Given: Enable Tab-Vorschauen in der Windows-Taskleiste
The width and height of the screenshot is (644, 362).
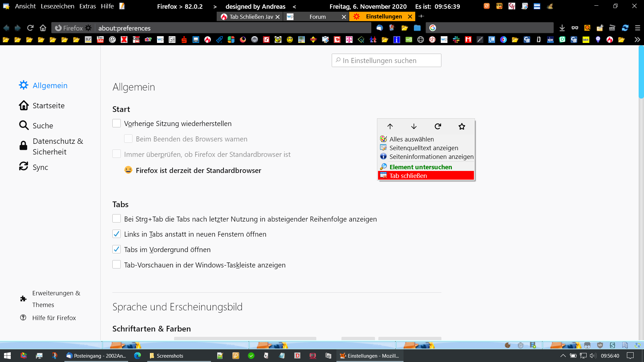Looking at the screenshot, I should [116, 265].
